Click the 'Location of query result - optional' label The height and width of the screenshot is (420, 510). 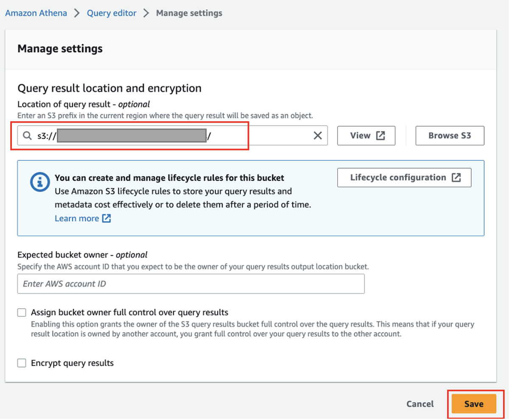tap(84, 104)
